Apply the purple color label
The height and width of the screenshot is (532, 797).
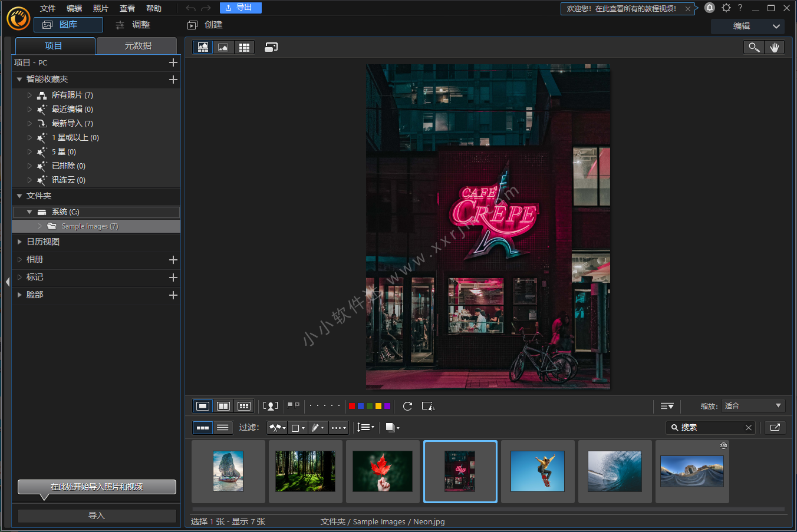387,406
